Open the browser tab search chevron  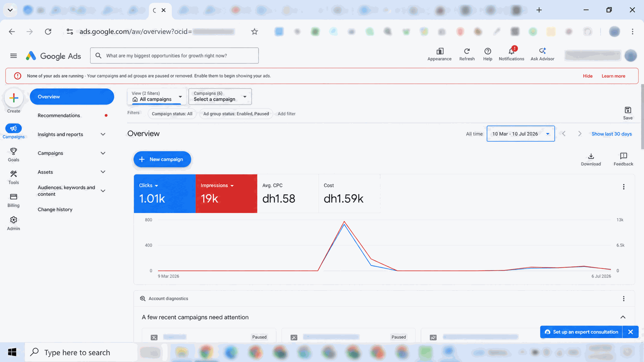[x=10, y=10]
